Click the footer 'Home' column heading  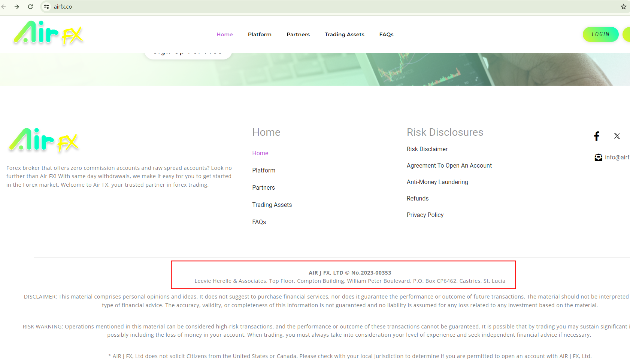coord(266,132)
